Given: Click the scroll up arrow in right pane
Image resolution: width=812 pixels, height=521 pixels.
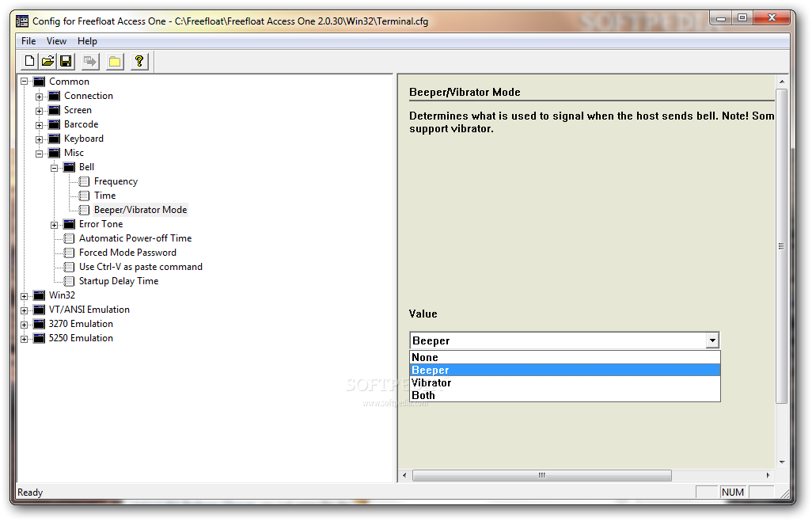Looking at the screenshot, I should [x=781, y=82].
